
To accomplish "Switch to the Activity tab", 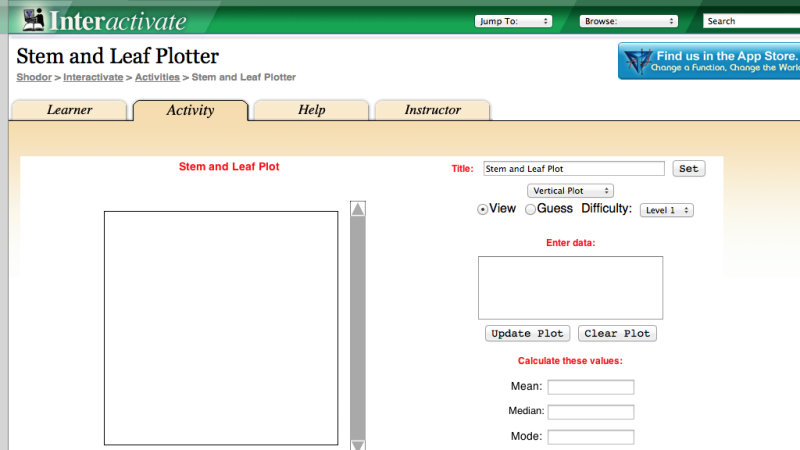I will coord(190,111).
